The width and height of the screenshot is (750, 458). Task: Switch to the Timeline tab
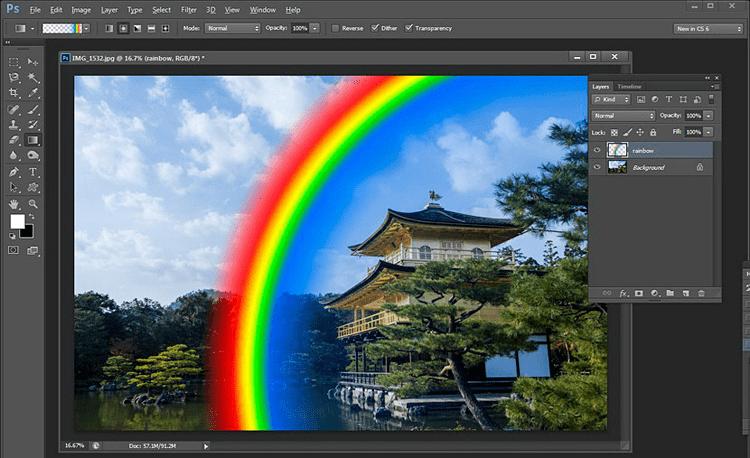pos(629,87)
